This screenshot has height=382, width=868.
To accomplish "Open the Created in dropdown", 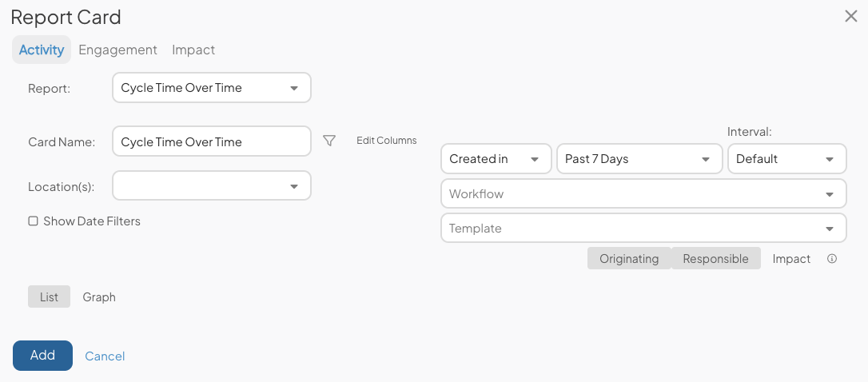I will (x=496, y=159).
